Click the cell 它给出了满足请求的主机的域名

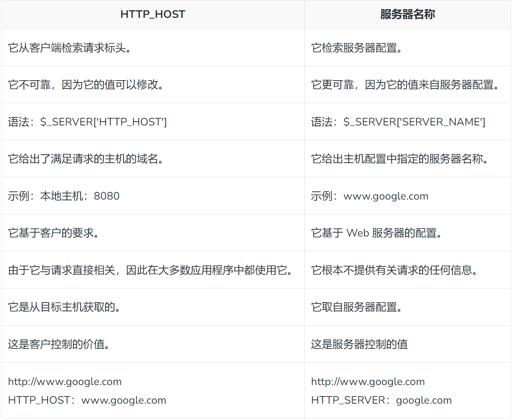(86, 159)
